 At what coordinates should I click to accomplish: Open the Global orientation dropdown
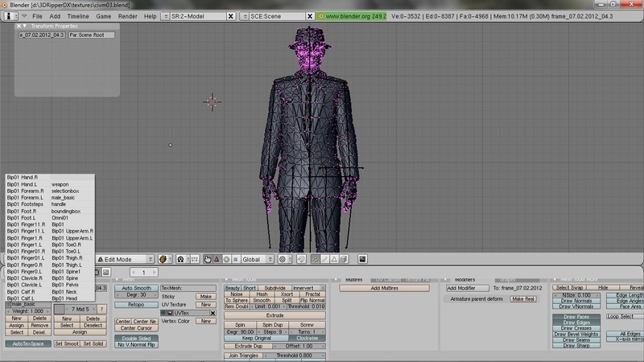[x=257, y=259]
